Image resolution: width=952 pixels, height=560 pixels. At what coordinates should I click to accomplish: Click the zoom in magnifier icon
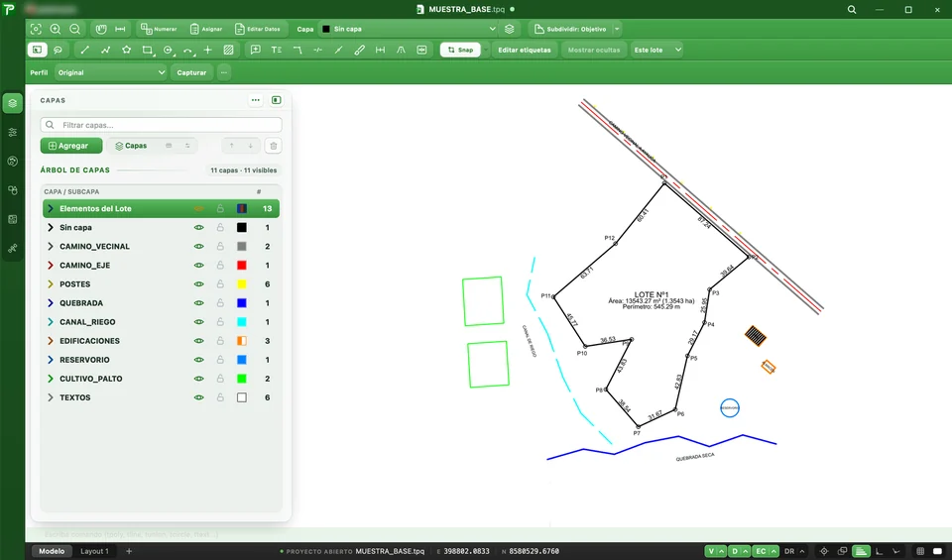coord(56,29)
